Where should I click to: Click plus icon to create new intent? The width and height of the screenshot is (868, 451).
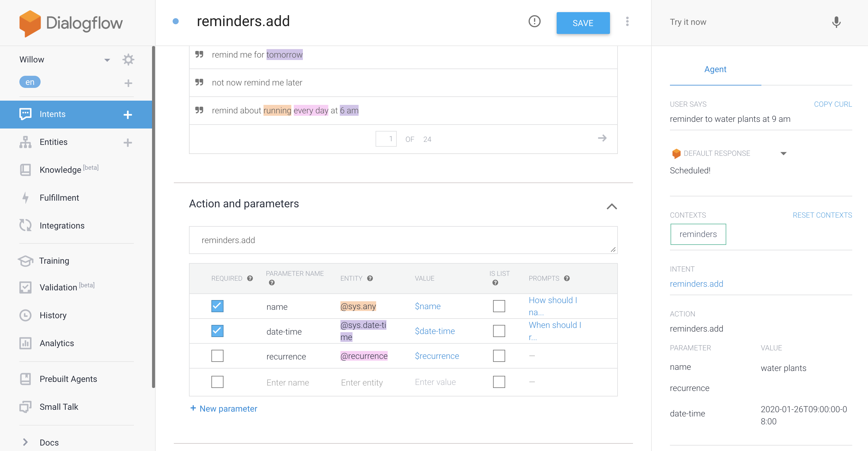coord(128,115)
